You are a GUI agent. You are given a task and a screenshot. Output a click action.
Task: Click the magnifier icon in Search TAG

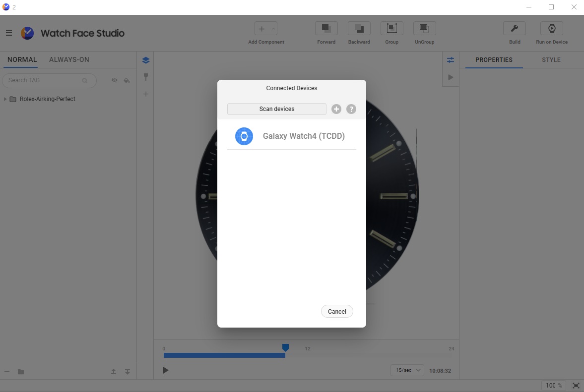coord(85,80)
